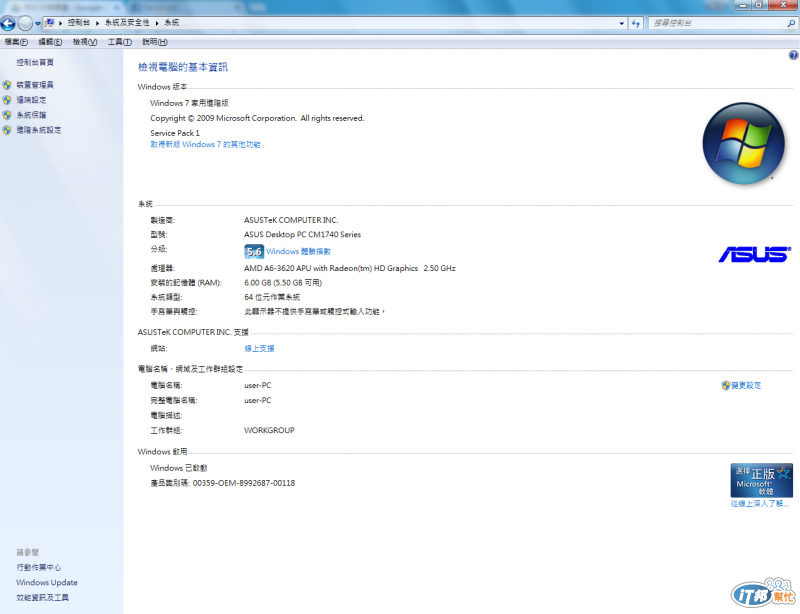Click shield icon beside 裝置管理員
The image size is (800, 614).
click(7, 85)
